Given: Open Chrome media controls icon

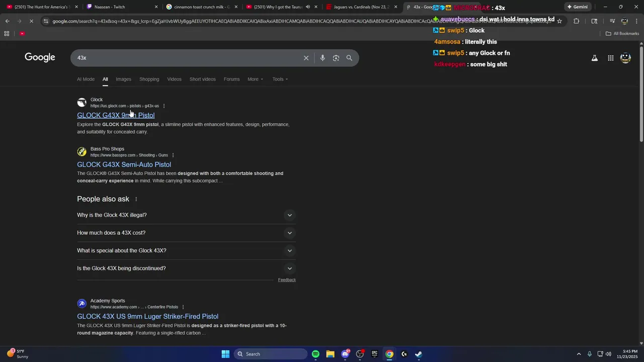Looking at the screenshot, I should (612, 21).
